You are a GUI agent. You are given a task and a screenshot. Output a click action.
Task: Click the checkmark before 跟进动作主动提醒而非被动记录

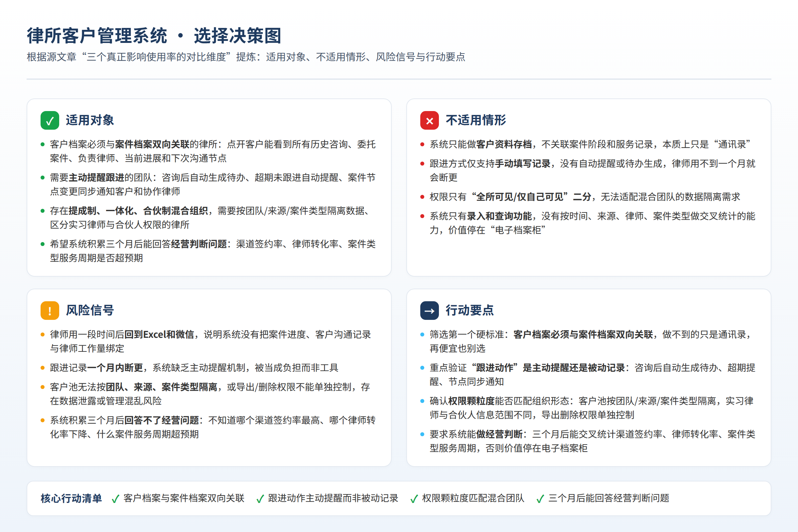tap(260, 498)
